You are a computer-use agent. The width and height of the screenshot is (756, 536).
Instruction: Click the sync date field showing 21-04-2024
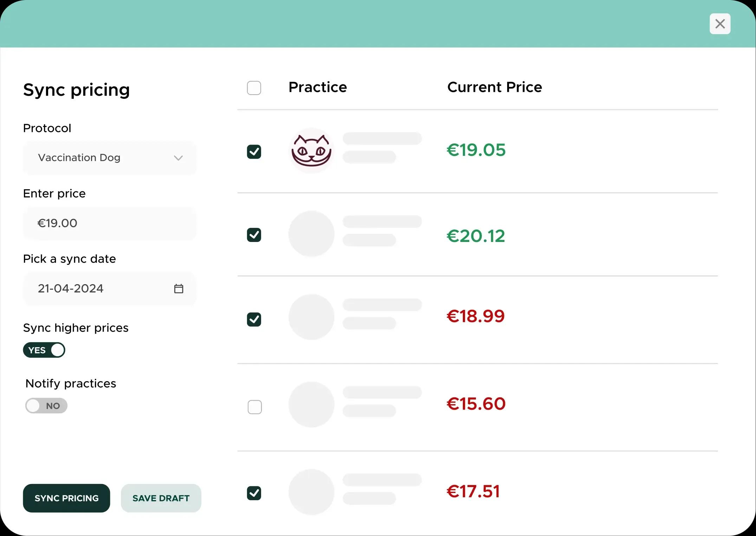[98, 289]
